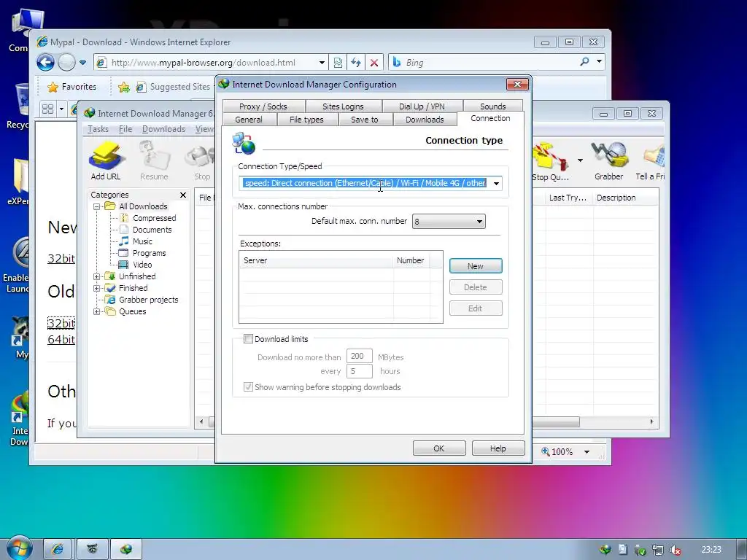Image resolution: width=747 pixels, height=560 pixels.
Task: Click the IDM tray icon
Action: click(x=605, y=550)
